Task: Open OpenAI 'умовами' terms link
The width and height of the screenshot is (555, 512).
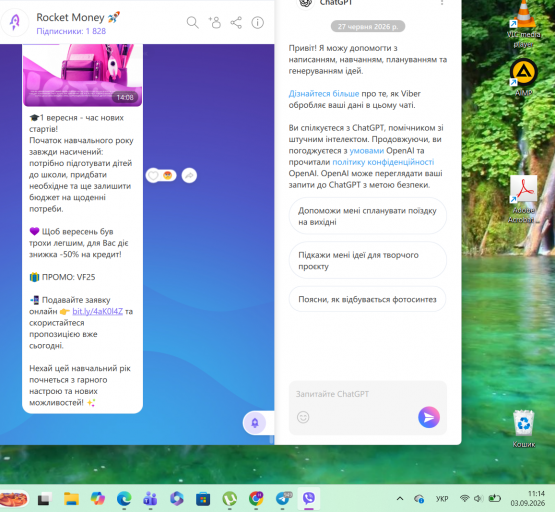Action: (x=366, y=151)
